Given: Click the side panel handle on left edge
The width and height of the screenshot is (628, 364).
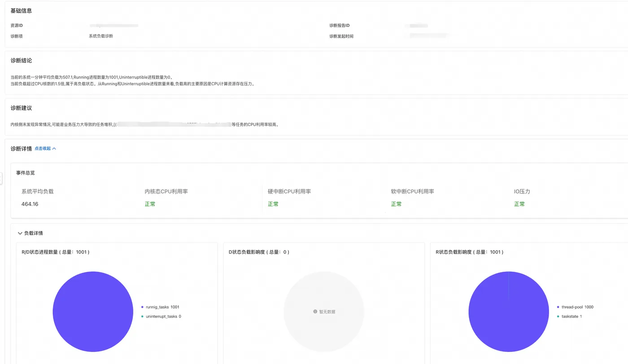Looking at the screenshot, I should pos(1,178).
